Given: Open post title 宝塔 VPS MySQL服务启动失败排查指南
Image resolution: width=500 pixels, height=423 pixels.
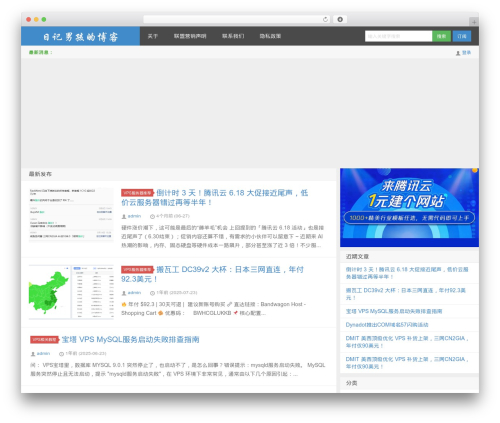Looking at the screenshot, I should (x=130, y=340).
